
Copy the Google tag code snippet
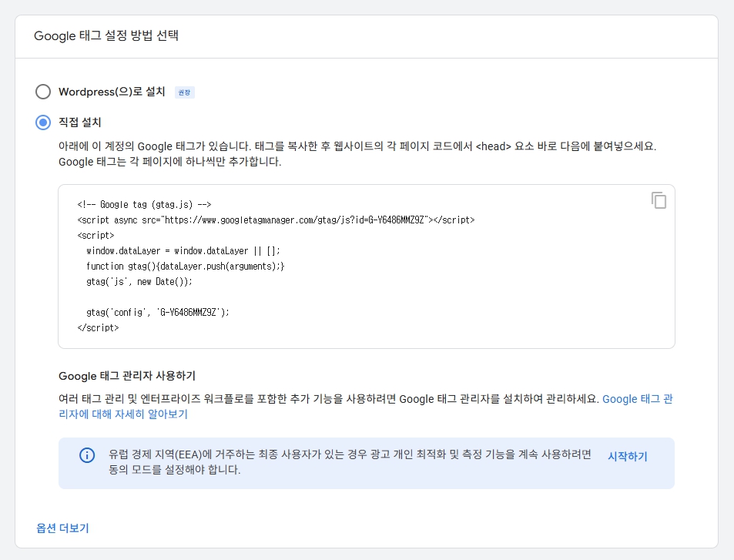[x=659, y=200]
